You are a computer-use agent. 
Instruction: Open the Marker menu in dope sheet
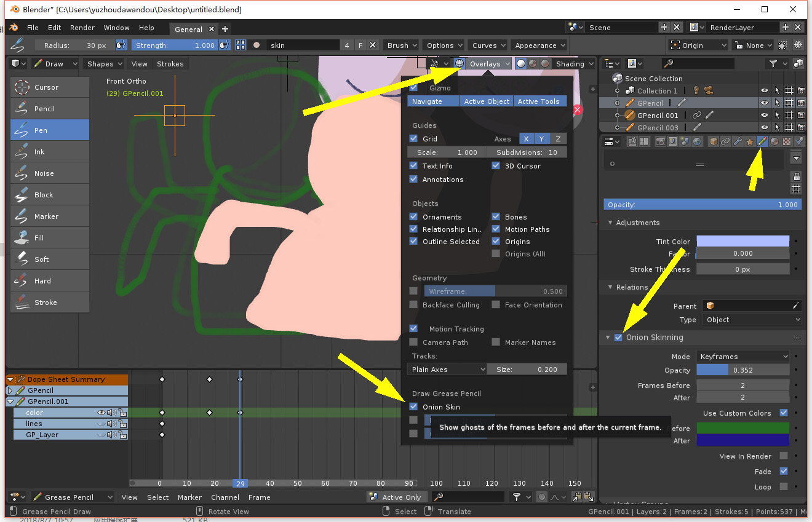click(189, 497)
